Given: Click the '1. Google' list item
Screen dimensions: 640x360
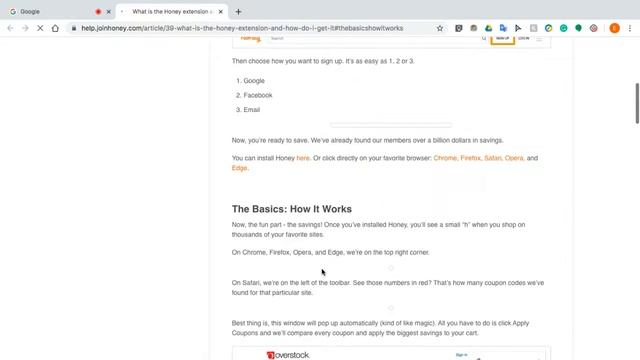Looking at the screenshot, I should [250, 81].
